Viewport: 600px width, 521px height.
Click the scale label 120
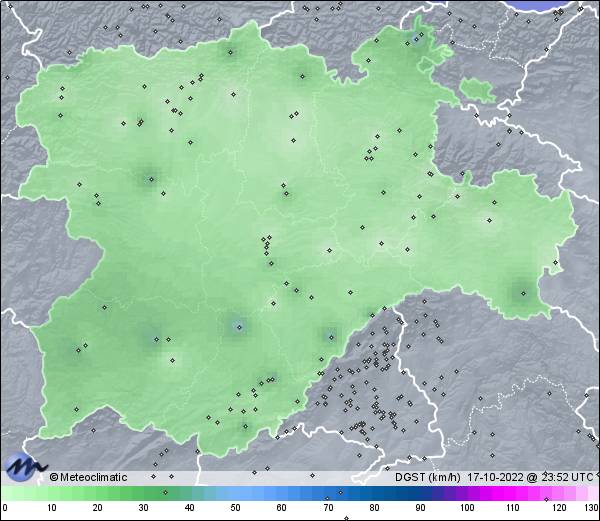click(559, 508)
